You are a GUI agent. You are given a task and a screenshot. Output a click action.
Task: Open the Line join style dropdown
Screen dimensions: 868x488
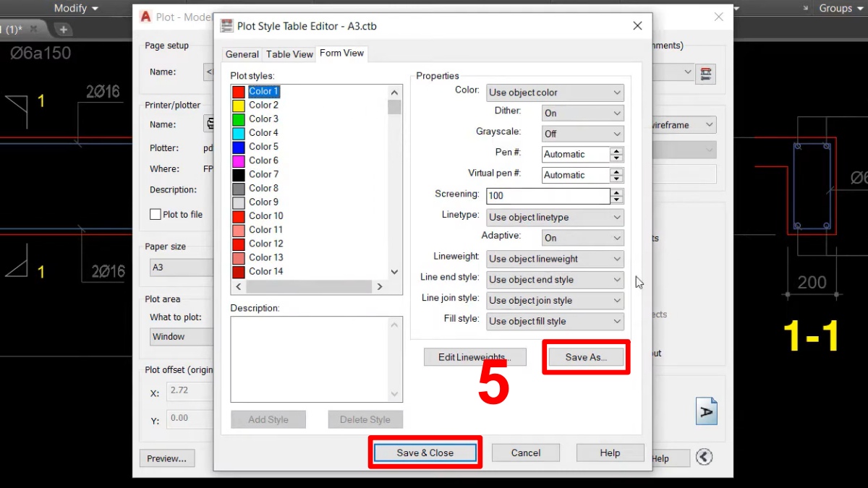click(x=555, y=300)
